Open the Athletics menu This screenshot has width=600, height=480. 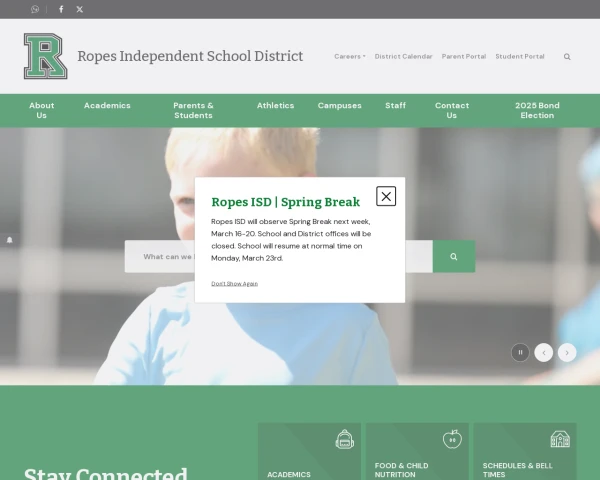click(x=276, y=106)
